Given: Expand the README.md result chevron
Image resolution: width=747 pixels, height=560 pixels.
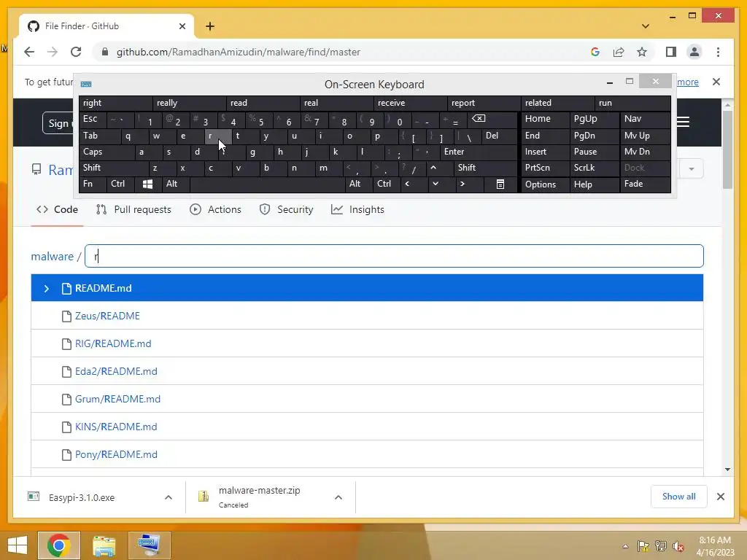Looking at the screenshot, I should [x=46, y=289].
